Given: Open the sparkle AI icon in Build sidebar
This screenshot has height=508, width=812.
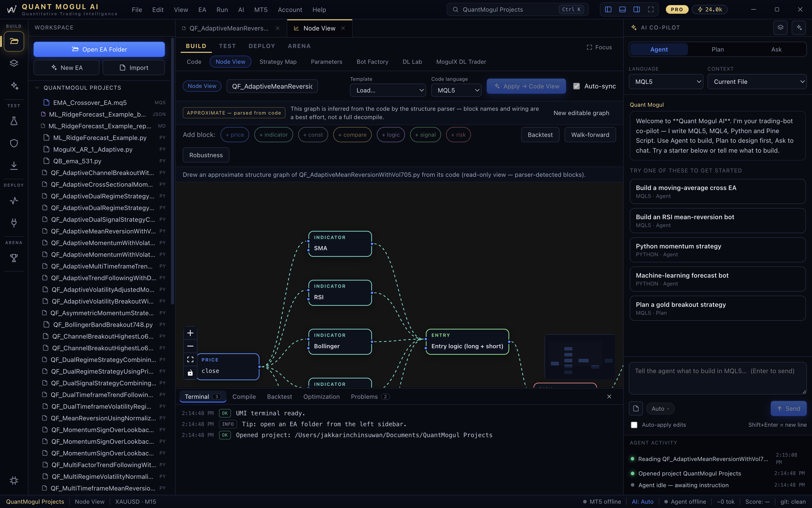Looking at the screenshot, I should click(14, 86).
